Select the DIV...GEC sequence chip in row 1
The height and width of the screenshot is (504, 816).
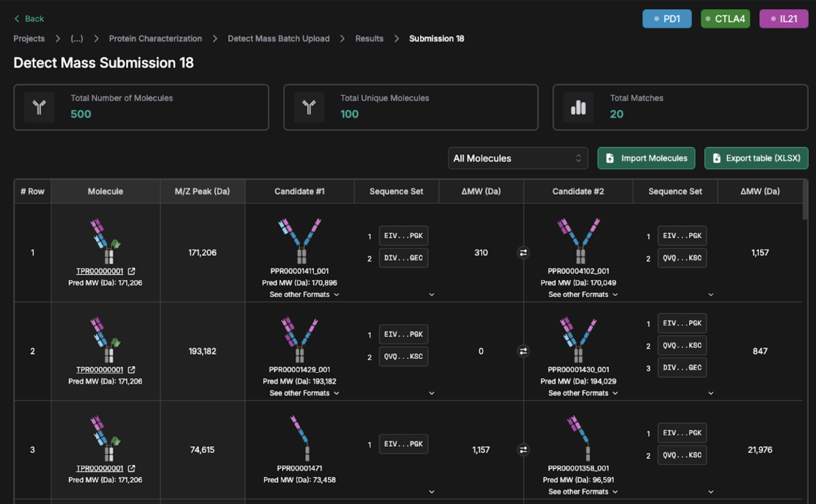(403, 258)
